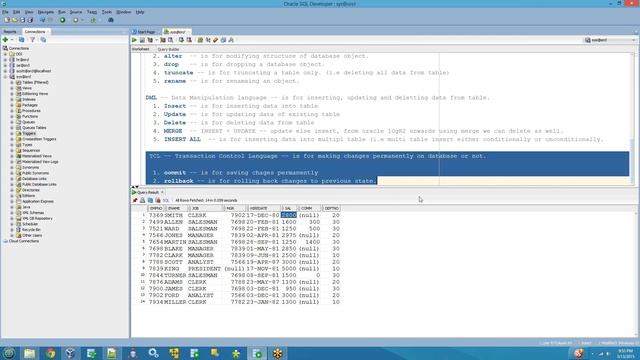Switch to the Reports tab
Screen dimensions: 640x360
click(x=10, y=31)
